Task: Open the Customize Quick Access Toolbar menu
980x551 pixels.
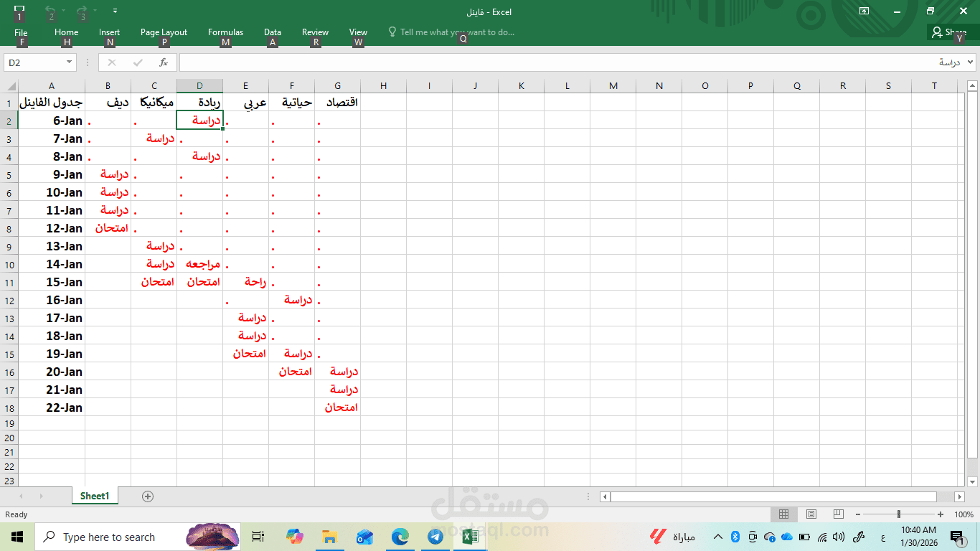Action: point(116,11)
